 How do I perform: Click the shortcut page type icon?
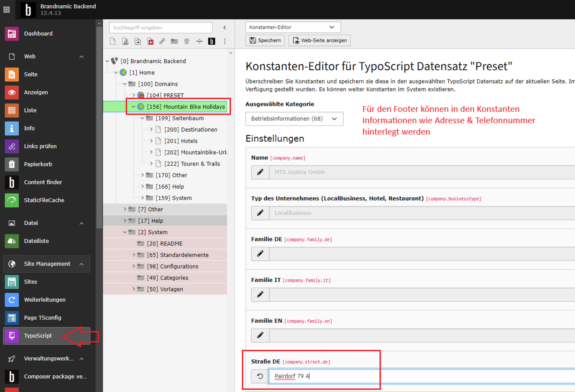point(137,41)
